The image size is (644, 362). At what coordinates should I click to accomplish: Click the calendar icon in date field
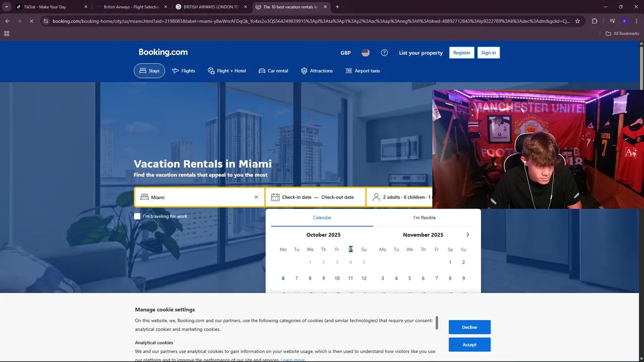click(275, 198)
